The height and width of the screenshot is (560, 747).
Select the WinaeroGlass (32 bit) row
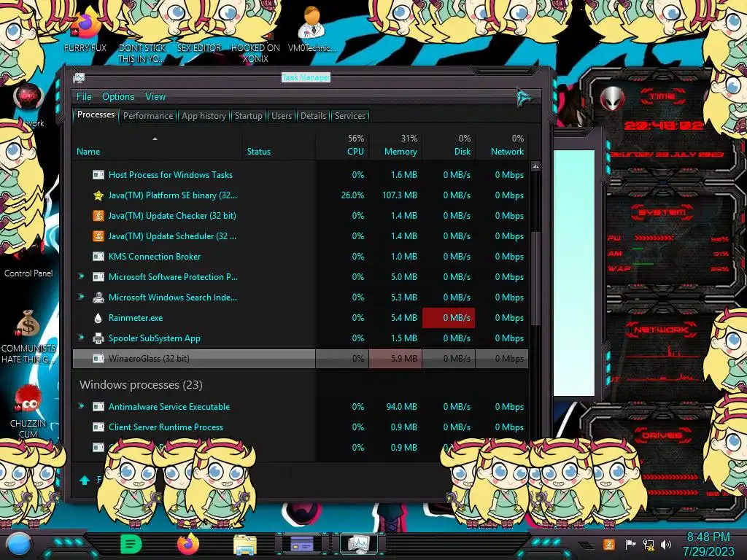(301, 359)
